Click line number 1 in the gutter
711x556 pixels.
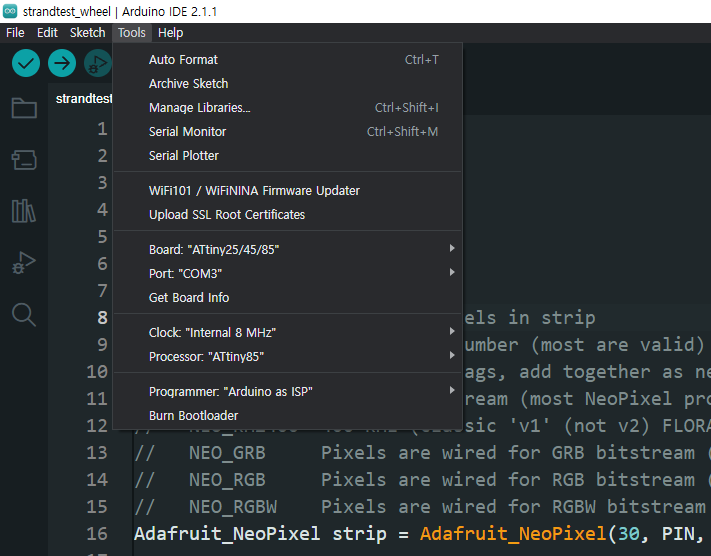coord(102,129)
